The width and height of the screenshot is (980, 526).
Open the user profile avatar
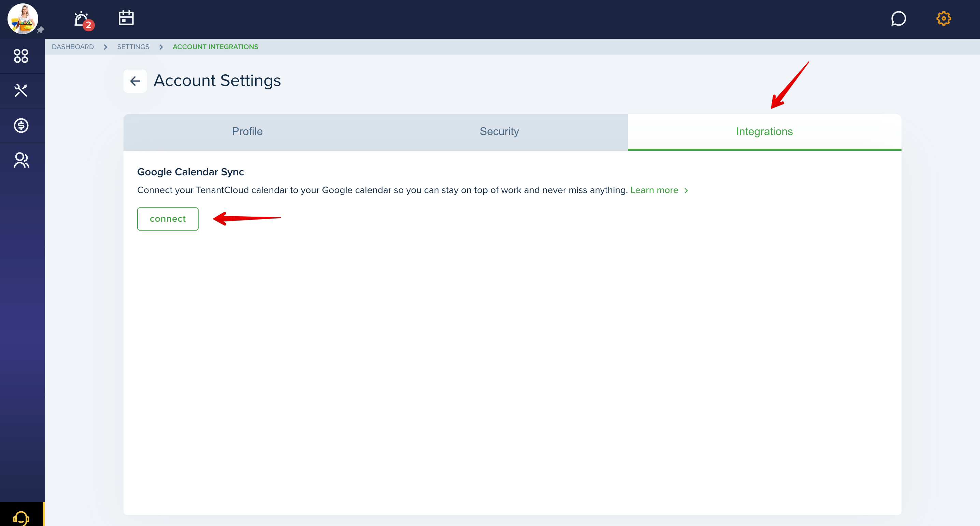click(23, 19)
